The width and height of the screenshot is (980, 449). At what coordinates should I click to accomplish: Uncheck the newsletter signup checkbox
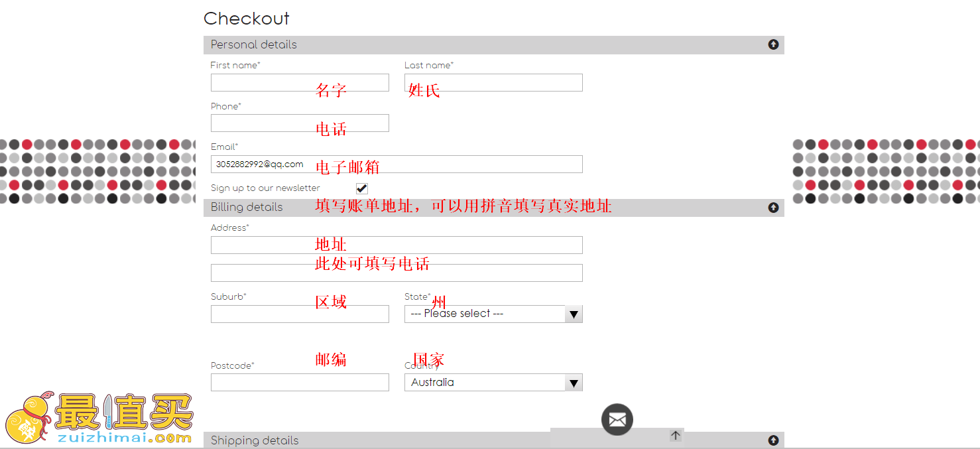(362, 188)
